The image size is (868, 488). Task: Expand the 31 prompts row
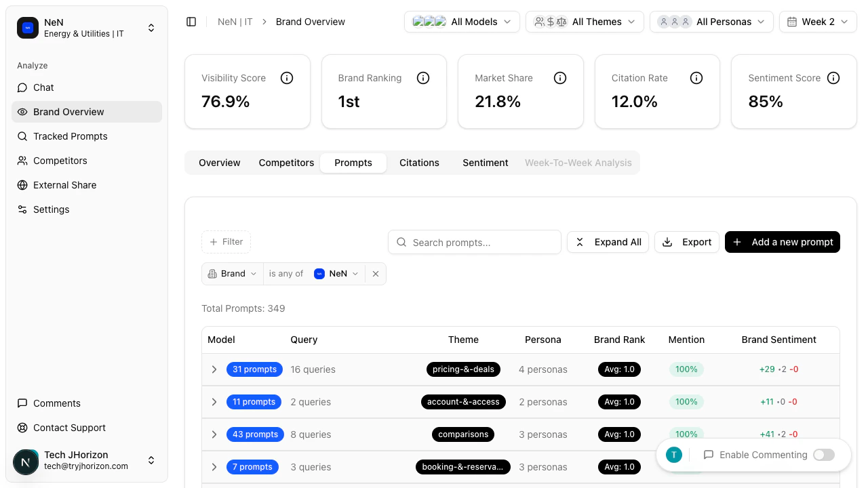coord(214,369)
